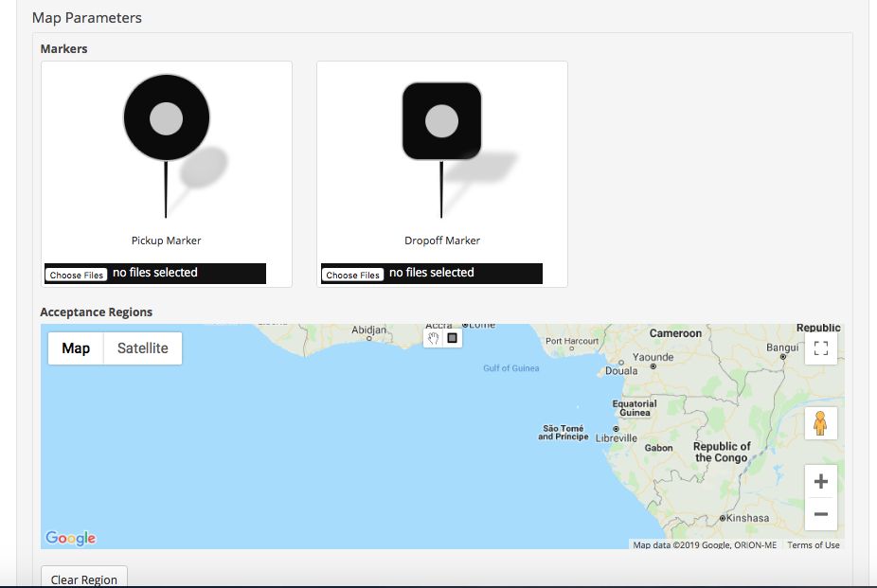
Task: Click the Dropoff Marker label
Action: (x=442, y=241)
